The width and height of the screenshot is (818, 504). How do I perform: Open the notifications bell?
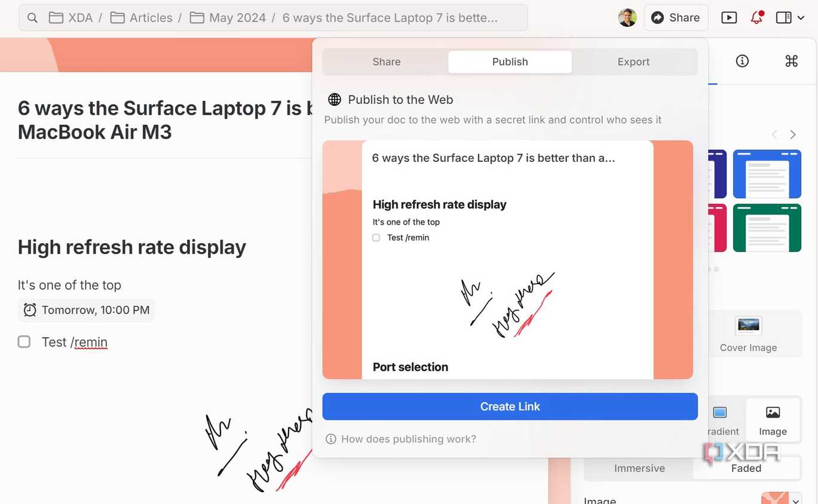pyautogui.click(x=756, y=17)
